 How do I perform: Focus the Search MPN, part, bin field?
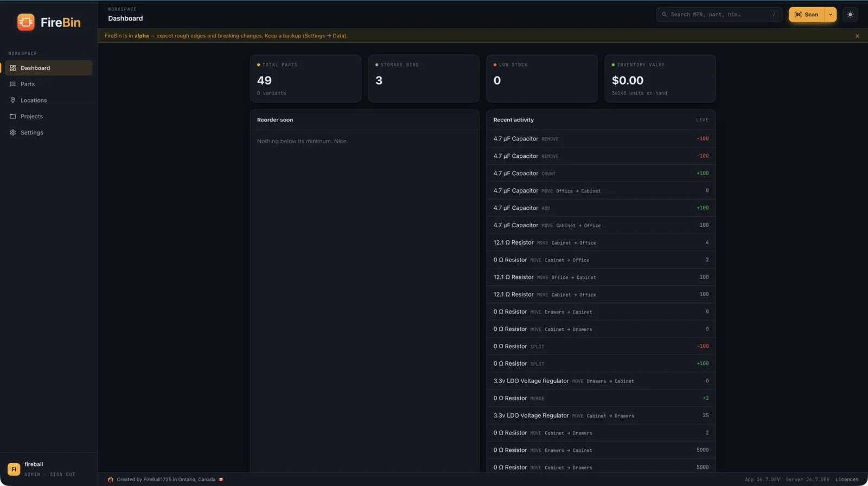pos(719,15)
